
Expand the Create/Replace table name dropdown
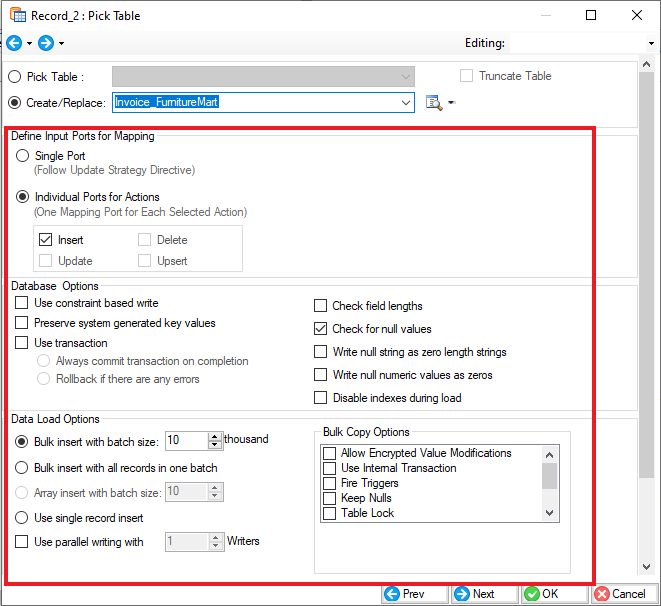[x=405, y=102]
